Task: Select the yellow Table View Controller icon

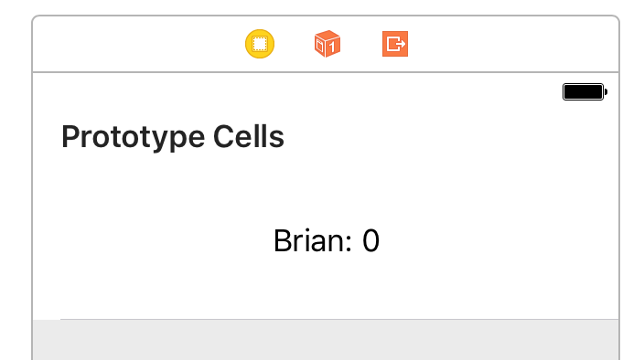Action: click(260, 44)
